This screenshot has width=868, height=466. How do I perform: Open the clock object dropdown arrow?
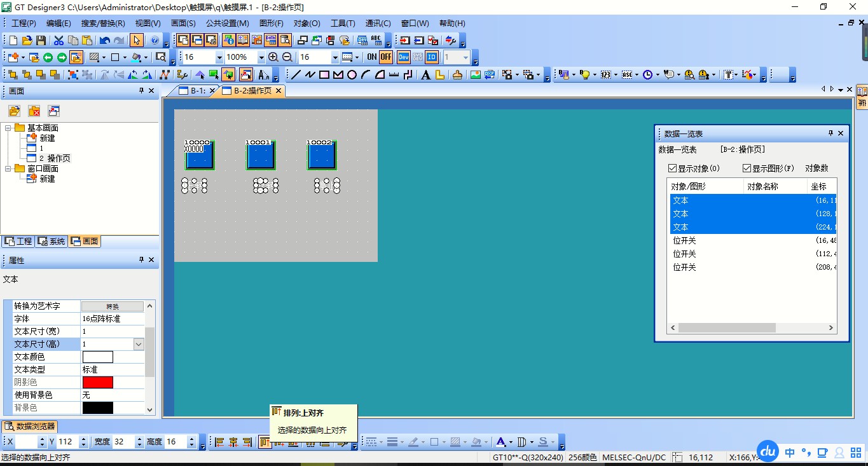[658, 74]
